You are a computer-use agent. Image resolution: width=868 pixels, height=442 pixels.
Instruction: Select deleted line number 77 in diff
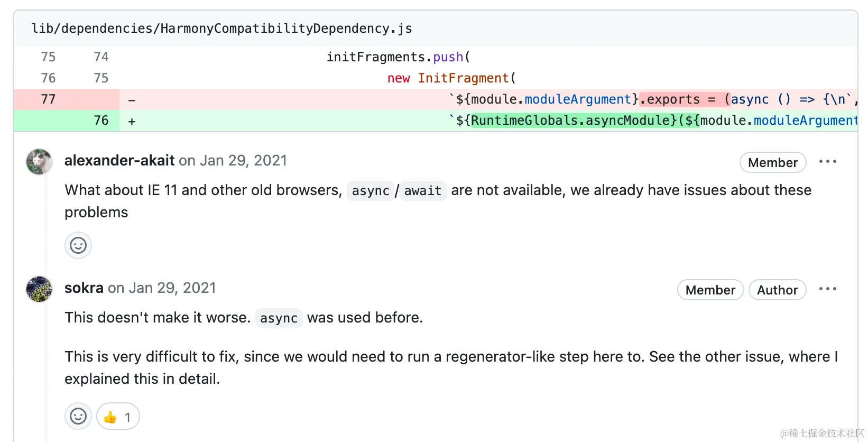point(48,99)
